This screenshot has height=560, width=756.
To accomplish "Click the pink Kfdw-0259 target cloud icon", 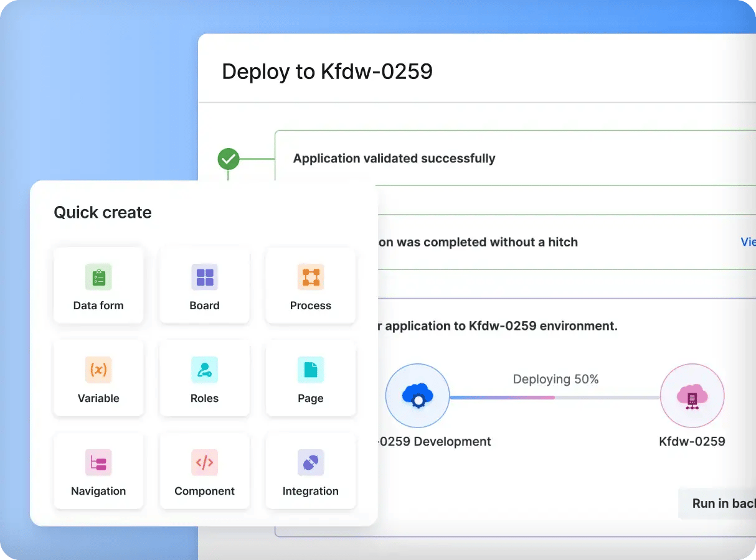I will coord(692,396).
